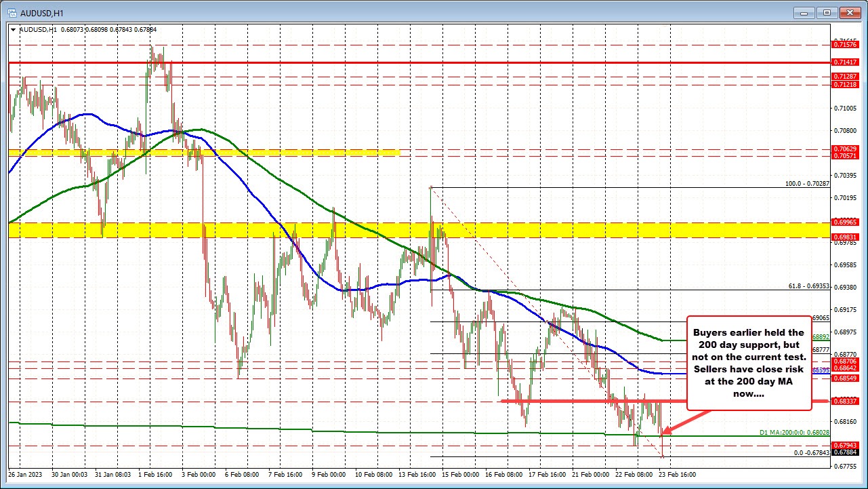Click the 0.68337 resistance price tag
868x489 pixels.
click(x=844, y=402)
